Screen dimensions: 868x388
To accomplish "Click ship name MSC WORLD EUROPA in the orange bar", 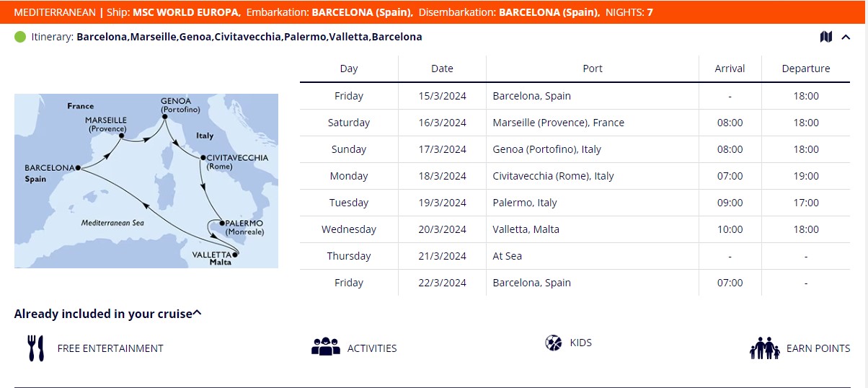I will pyautogui.click(x=187, y=12).
